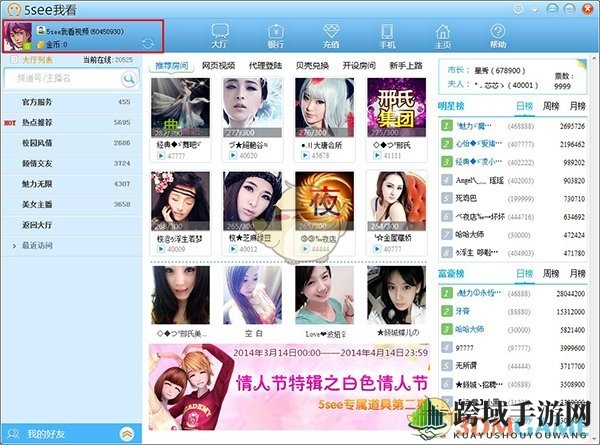Open 热点推荐 channel category
Image resolution: width=600 pixels, height=445 pixels.
tap(72, 123)
